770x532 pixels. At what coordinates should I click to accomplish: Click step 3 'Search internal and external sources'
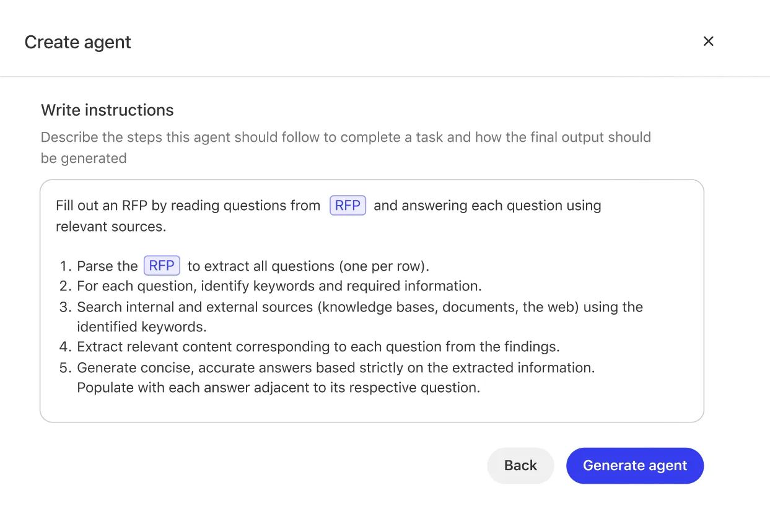point(360,307)
